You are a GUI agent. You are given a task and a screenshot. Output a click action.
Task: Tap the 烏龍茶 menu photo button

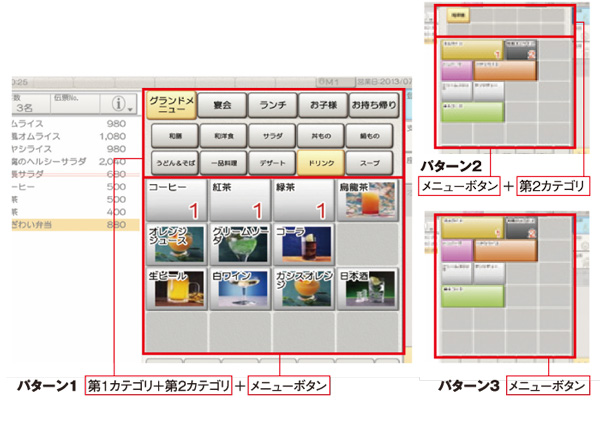pyautogui.click(x=367, y=201)
